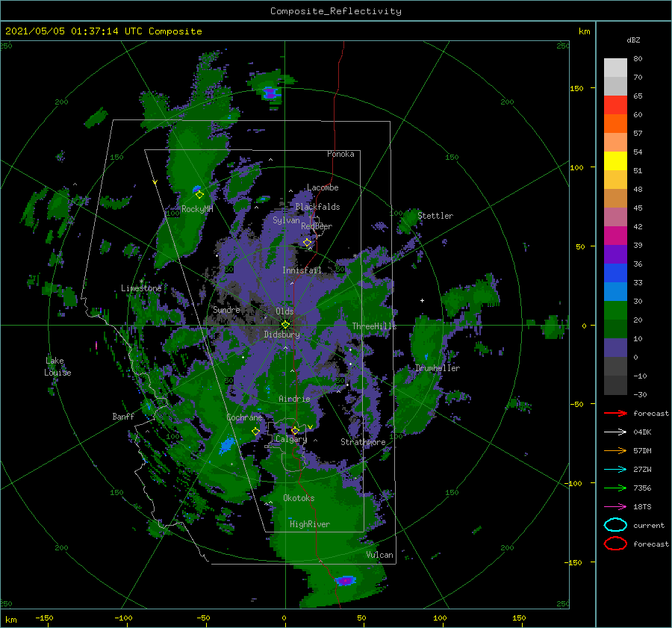672x628 pixels.
Task: Click the intense storm cell south of Vulcan
Action: click(x=345, y=581)
